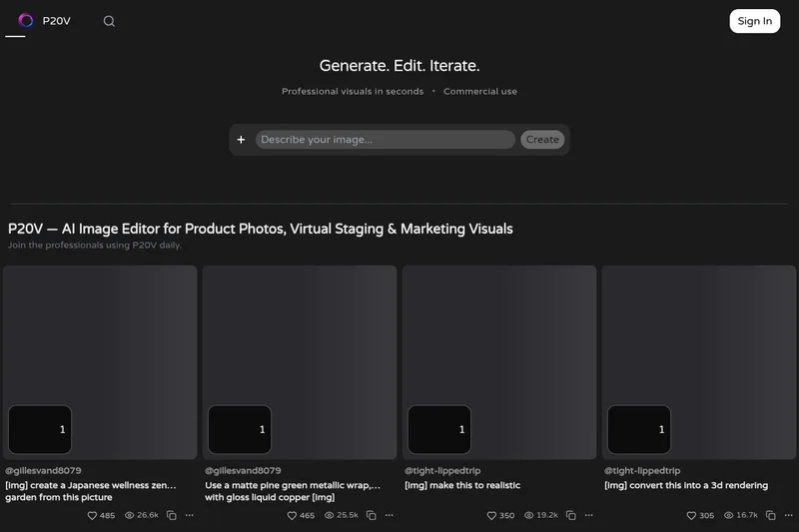Open more options for pine green wrap post
The image size is (799, 532).
[390, 515]
